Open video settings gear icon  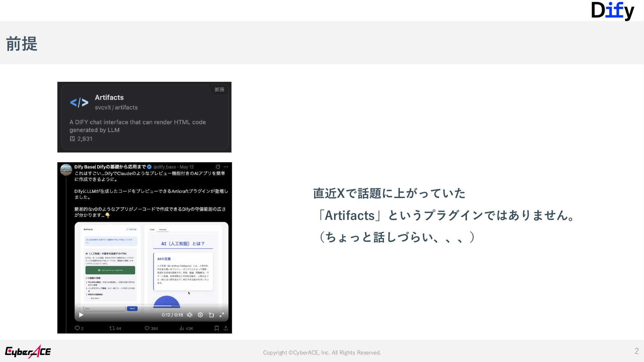tap(200, 315)
